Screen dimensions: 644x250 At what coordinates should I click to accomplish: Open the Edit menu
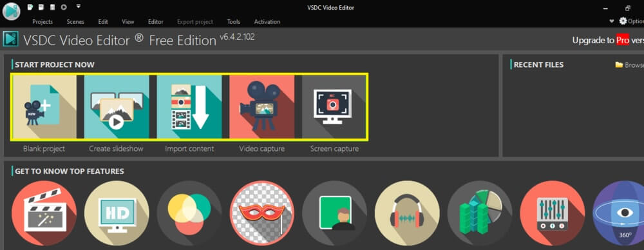pyautogui.click(x=103, y=22)
